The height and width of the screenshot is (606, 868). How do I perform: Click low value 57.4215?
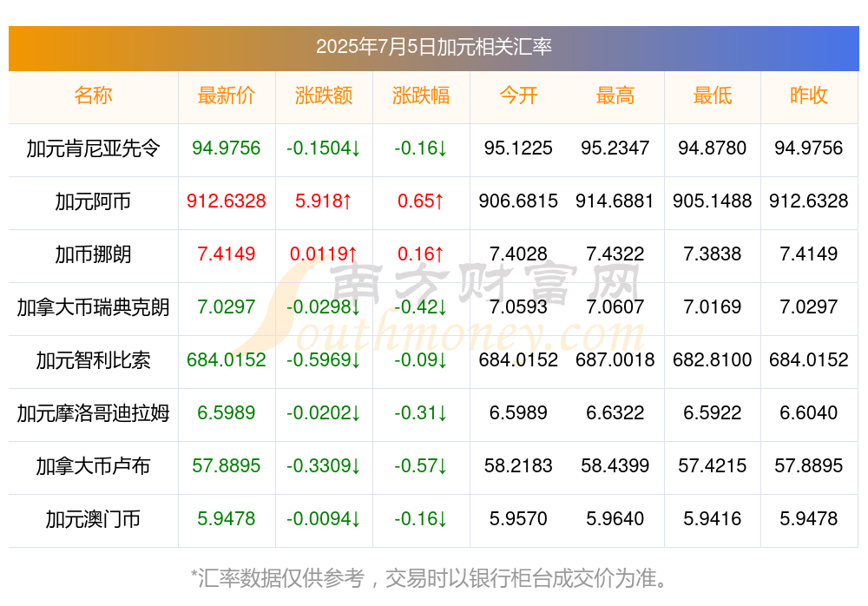point(713,465)
